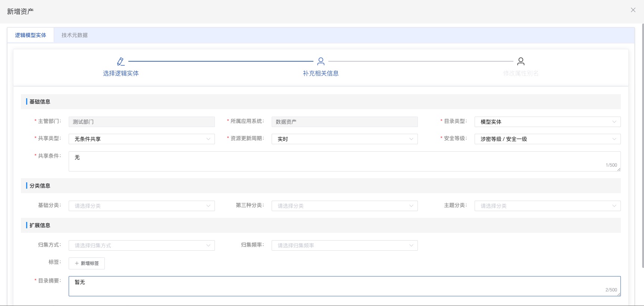Select the 逻辑模型实体 tab

pos(31,35)
